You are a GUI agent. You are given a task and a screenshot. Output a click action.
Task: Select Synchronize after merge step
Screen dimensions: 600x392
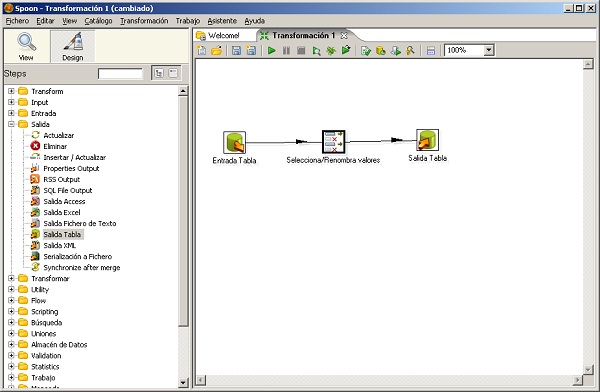(82, 268)
